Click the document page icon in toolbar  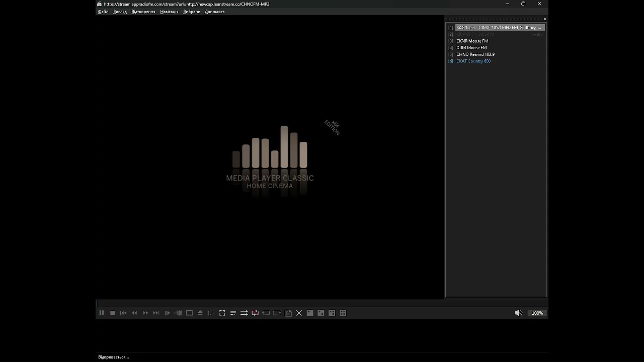click(288, 313)
